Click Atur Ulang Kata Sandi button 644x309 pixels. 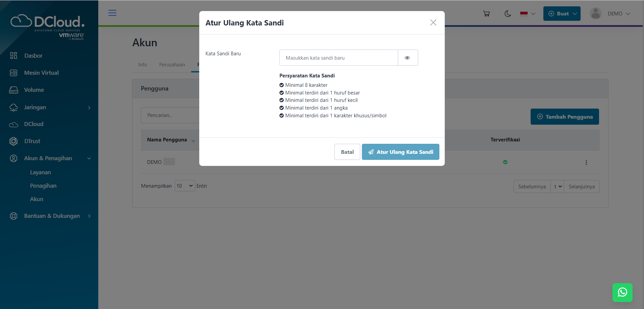point(400,152)
